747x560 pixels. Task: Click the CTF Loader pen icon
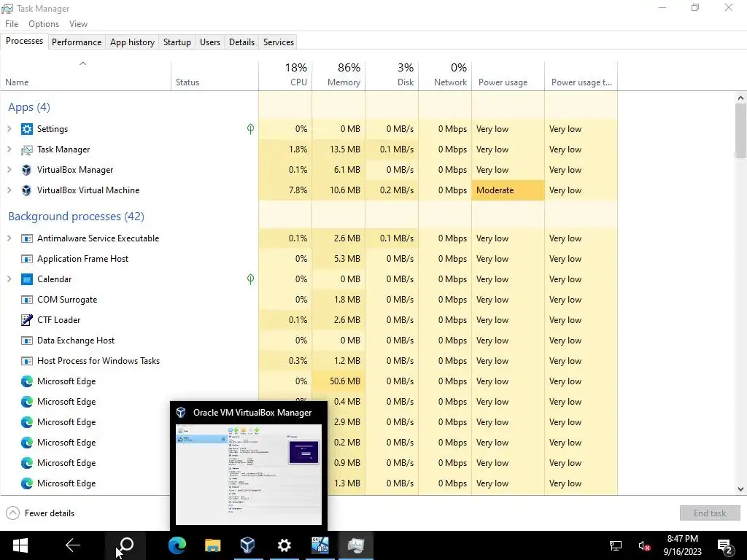pyautogui.click(x=27, y=320)
